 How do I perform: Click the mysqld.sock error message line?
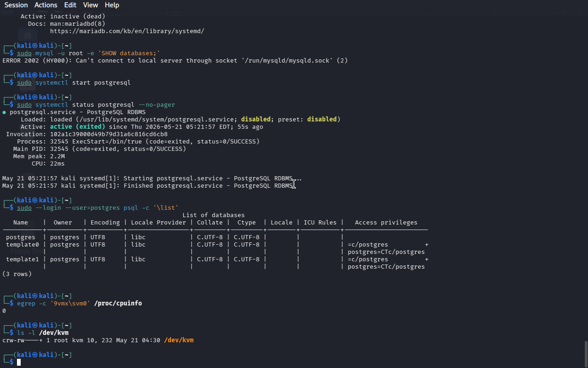click(x=175, y=61)
